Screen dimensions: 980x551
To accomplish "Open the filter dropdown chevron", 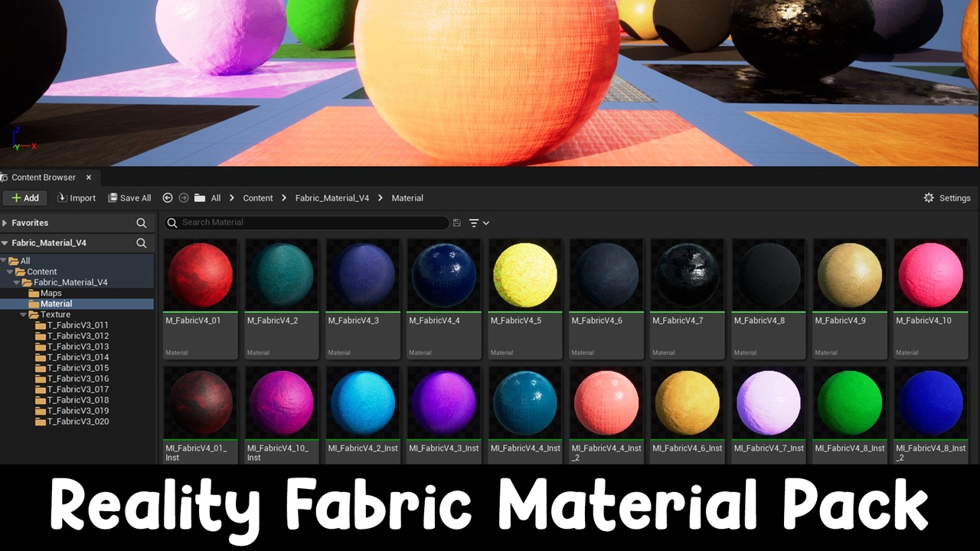I will click(485, 223).
